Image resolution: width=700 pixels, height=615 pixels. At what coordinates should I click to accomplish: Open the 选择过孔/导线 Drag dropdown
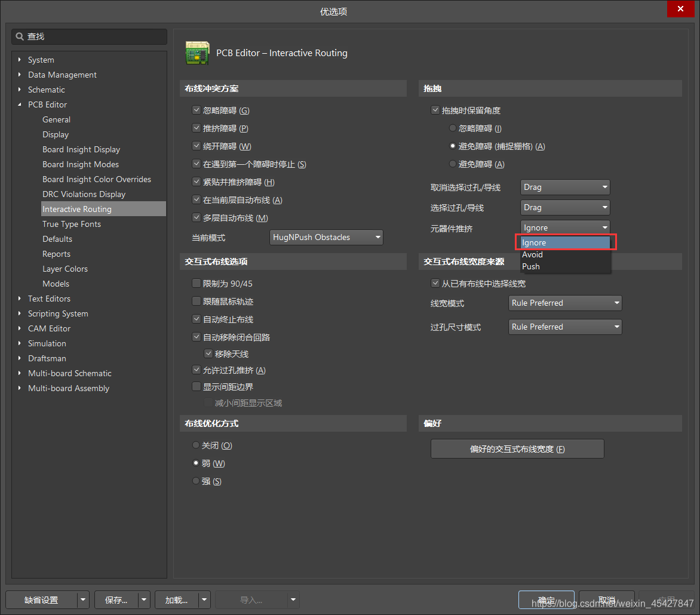[565, 207]
